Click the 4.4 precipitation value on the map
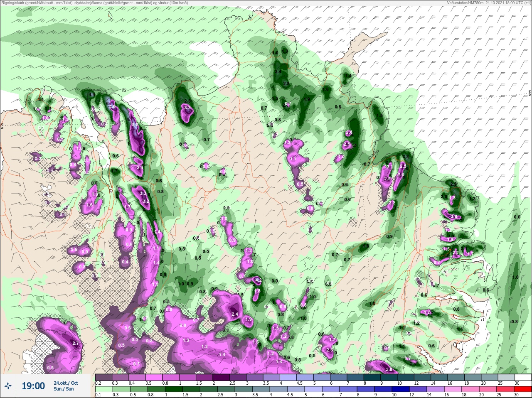This screenshot has width=532, height=398. 92,95
